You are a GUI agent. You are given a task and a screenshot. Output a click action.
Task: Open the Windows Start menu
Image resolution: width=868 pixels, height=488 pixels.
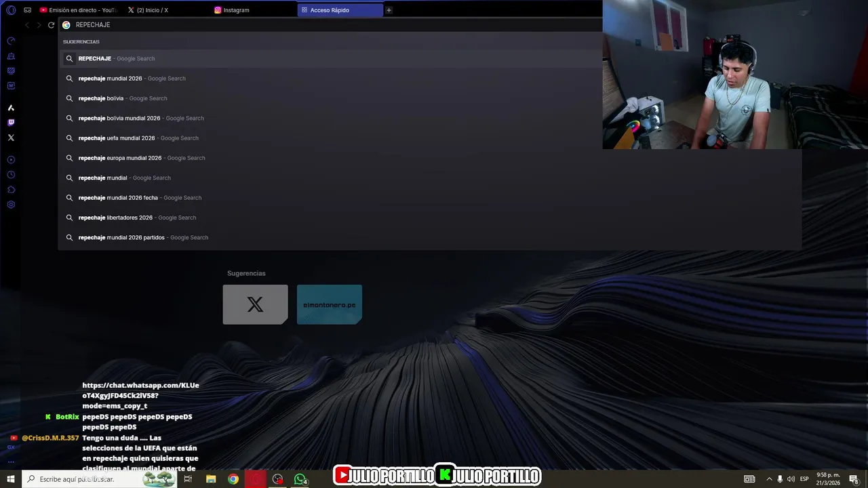click(x=11, y=479)
